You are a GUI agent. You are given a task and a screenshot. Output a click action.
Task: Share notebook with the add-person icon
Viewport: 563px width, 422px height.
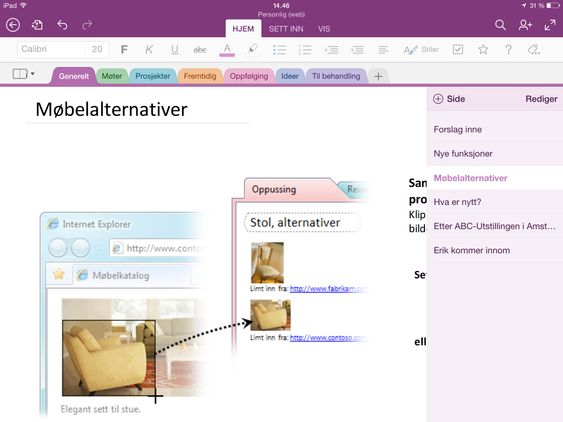click(x=525, y=25)
